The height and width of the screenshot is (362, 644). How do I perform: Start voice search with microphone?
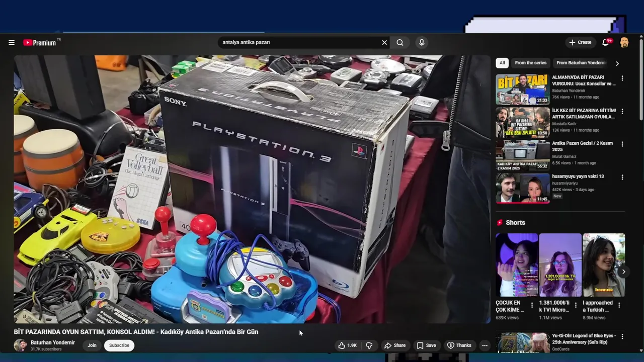tap(422, 43)
